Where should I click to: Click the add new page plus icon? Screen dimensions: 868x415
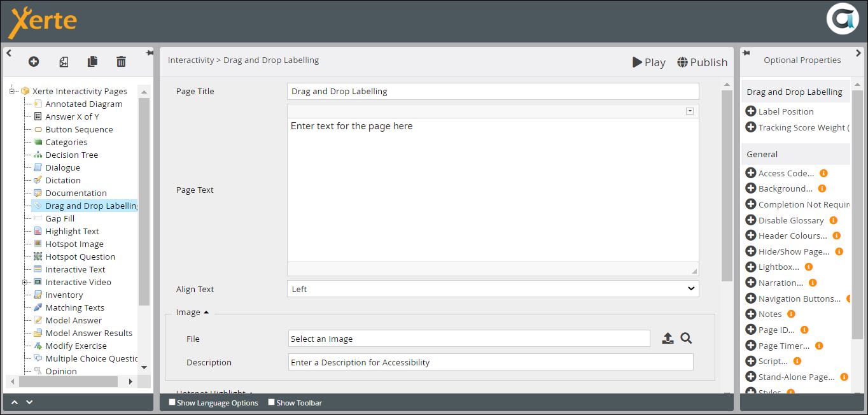click(x=34, y=62)
